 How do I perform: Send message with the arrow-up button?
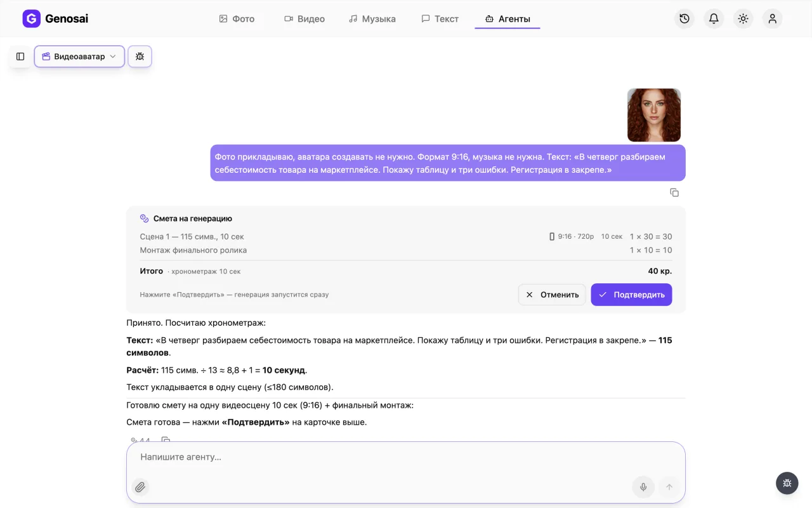tap(668, 487)
